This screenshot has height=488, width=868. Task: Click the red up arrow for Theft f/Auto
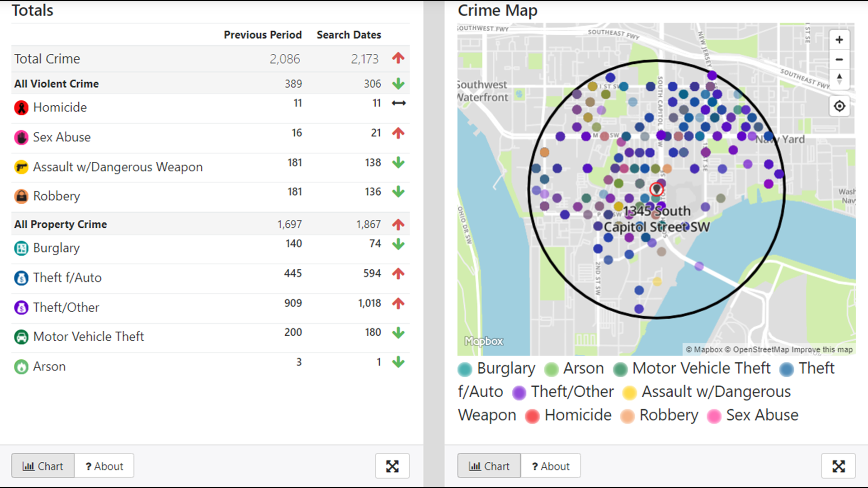[398, 273]
